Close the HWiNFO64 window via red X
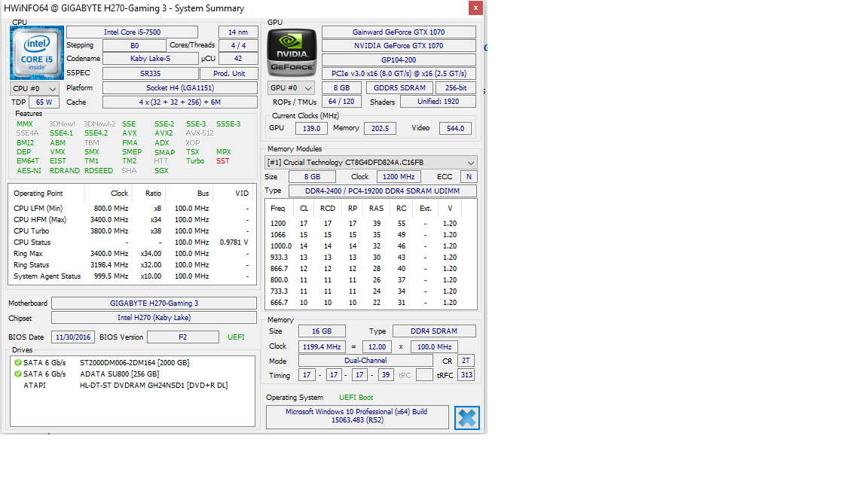The height and width of the screenshot is (488, 868). (475, 8)
